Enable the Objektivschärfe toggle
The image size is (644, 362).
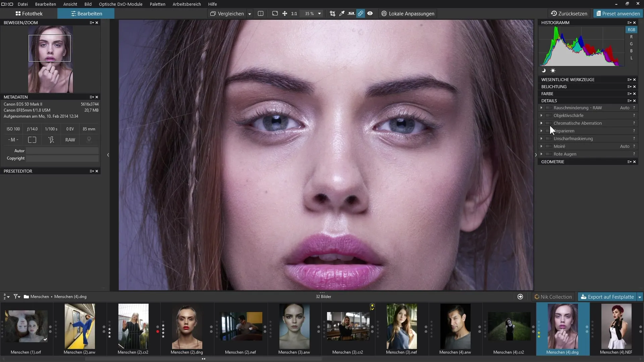(549, 116)
